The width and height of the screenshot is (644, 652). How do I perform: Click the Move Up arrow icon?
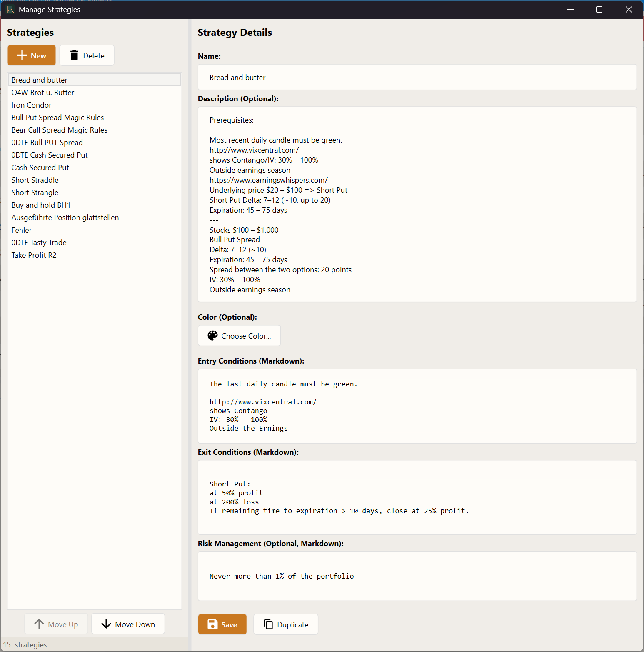tap(39, 624)
